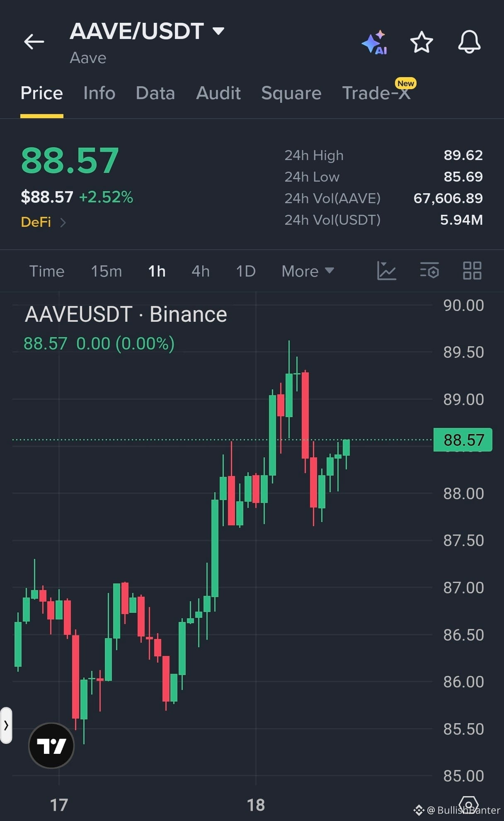Click the 88.57 0.00 (0.00%) chart legend
Screen dimensions: 504x821
tap(99, 343)
